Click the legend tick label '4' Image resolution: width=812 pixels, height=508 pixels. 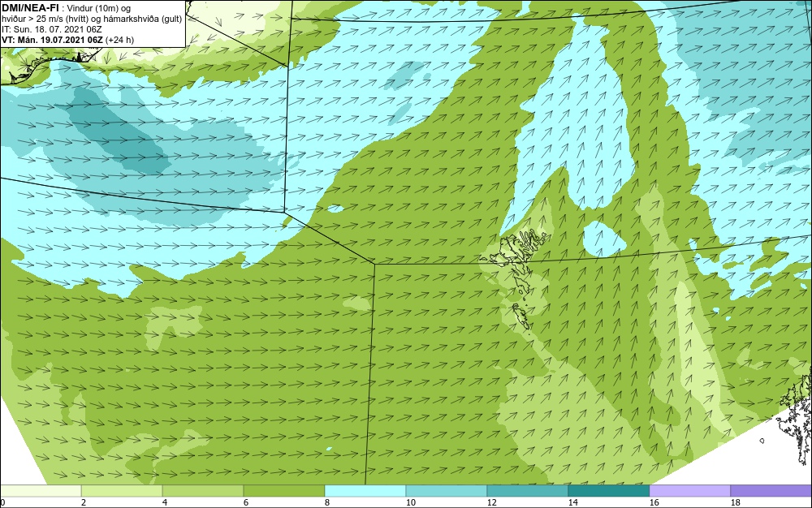[x=165, y=502]
